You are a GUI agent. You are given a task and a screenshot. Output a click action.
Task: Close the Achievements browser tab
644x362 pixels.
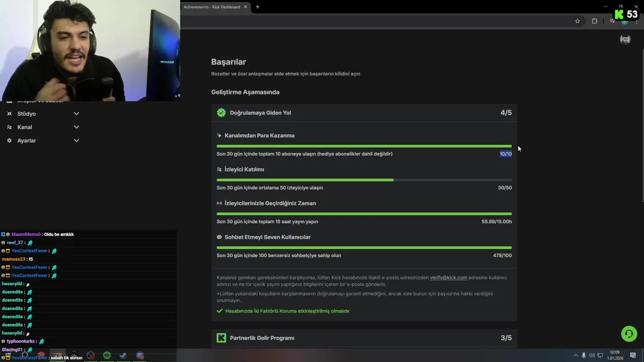[x=246, y=7]
